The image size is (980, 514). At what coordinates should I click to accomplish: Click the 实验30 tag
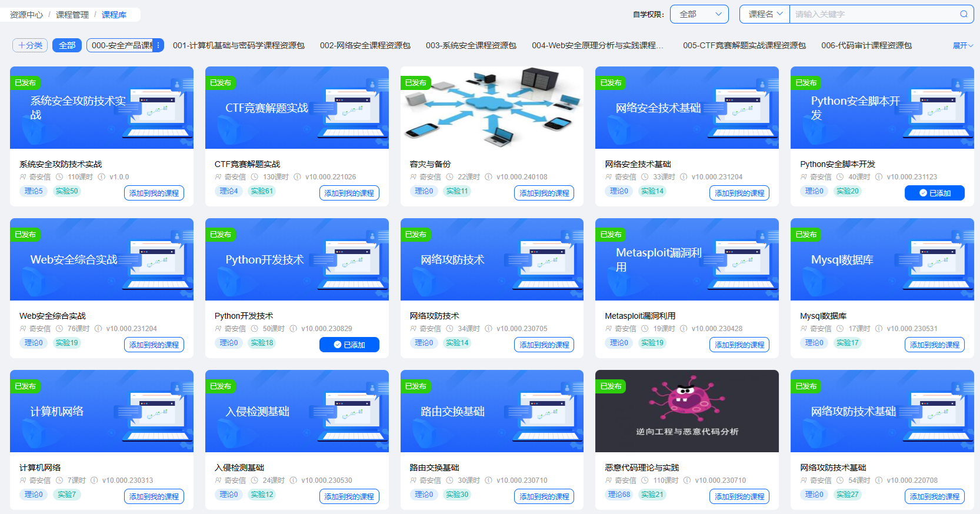[x=457, y=495]
